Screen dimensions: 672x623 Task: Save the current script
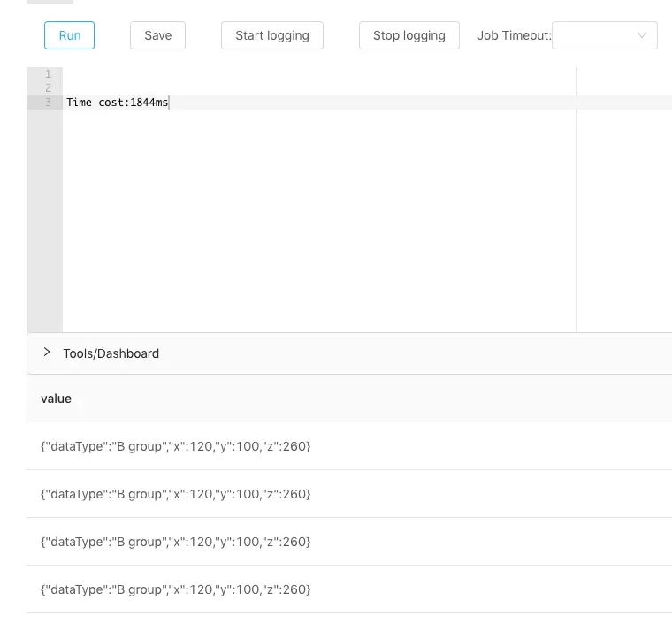click(x=157, y=35)
